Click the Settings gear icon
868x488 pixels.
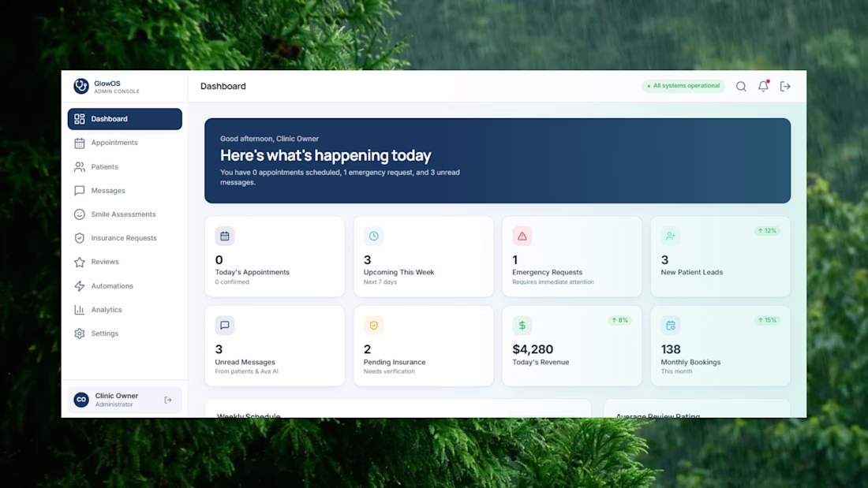click(80, 333)
